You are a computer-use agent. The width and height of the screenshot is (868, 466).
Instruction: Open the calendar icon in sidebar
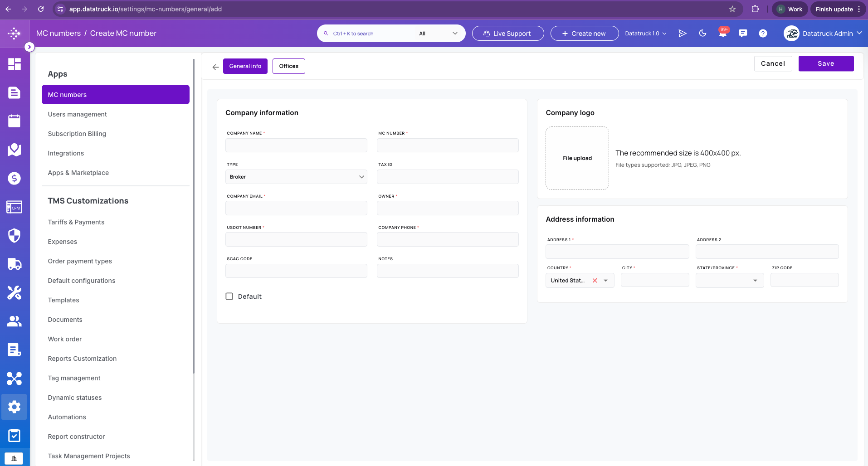click(x=15, y=121)
